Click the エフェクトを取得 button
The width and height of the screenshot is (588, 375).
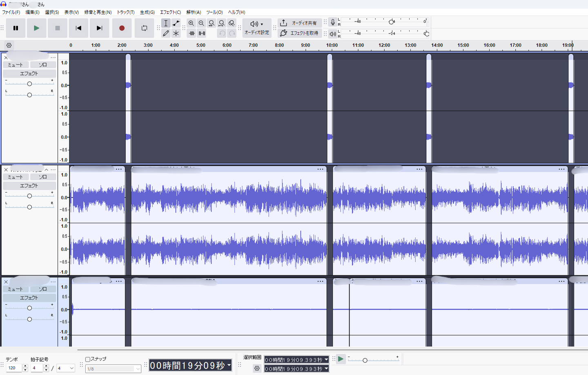300,33
